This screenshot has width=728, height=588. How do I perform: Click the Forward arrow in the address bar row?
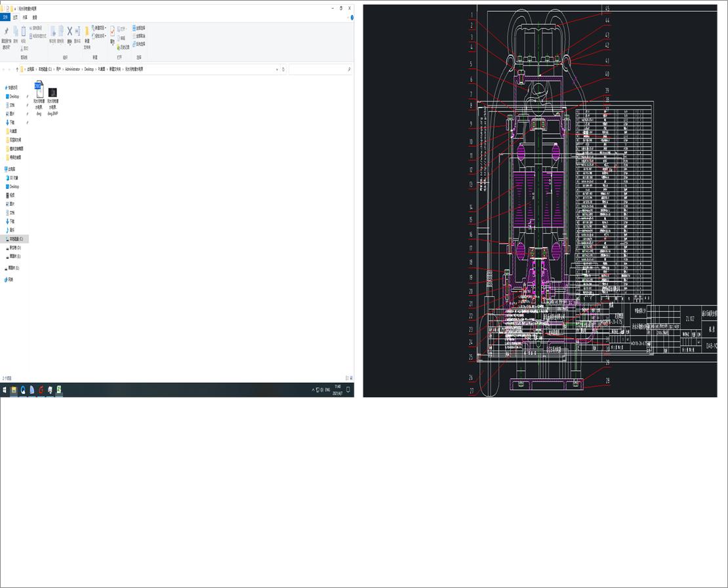[x=9, y=69]
